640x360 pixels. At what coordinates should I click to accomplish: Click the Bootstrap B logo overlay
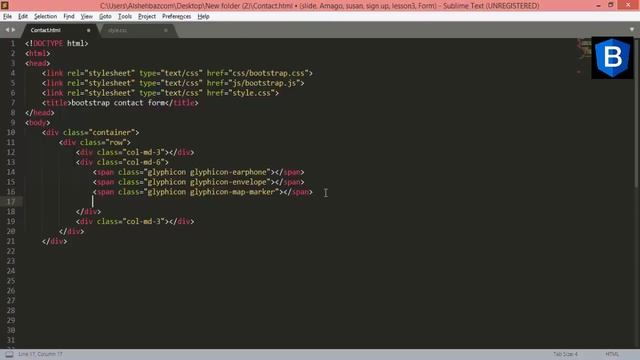tap(612, 58)
